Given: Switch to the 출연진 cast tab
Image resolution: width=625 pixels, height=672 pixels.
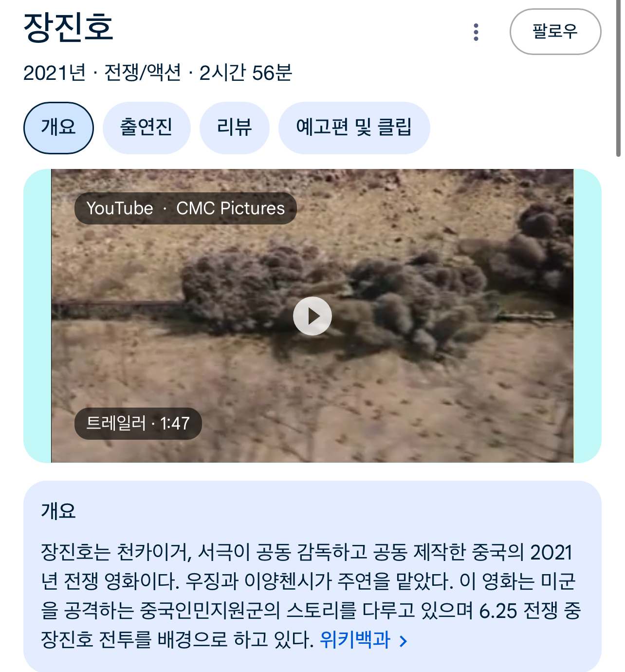Looking at the screenshot, I should [x=147, y=128].
